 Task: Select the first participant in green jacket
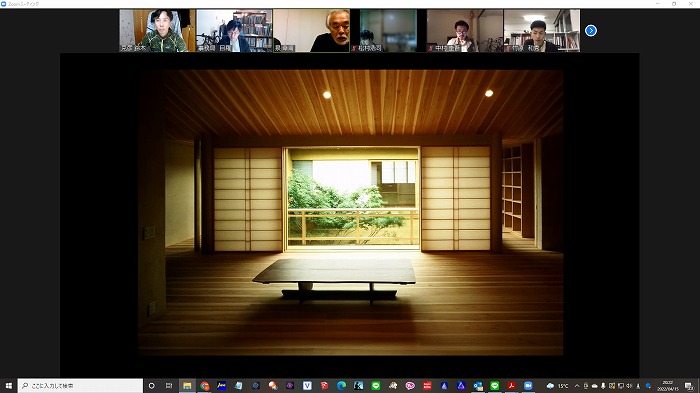point(158,30)
